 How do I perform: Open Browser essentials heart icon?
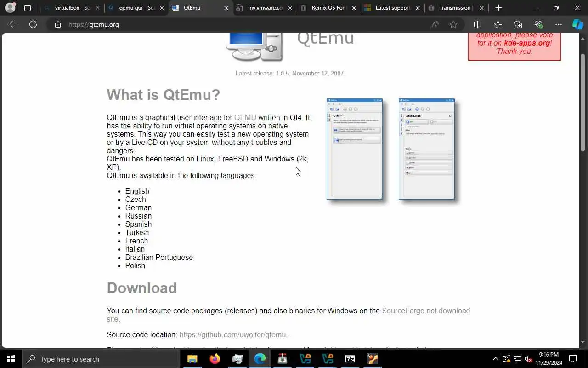coord(538,24)
